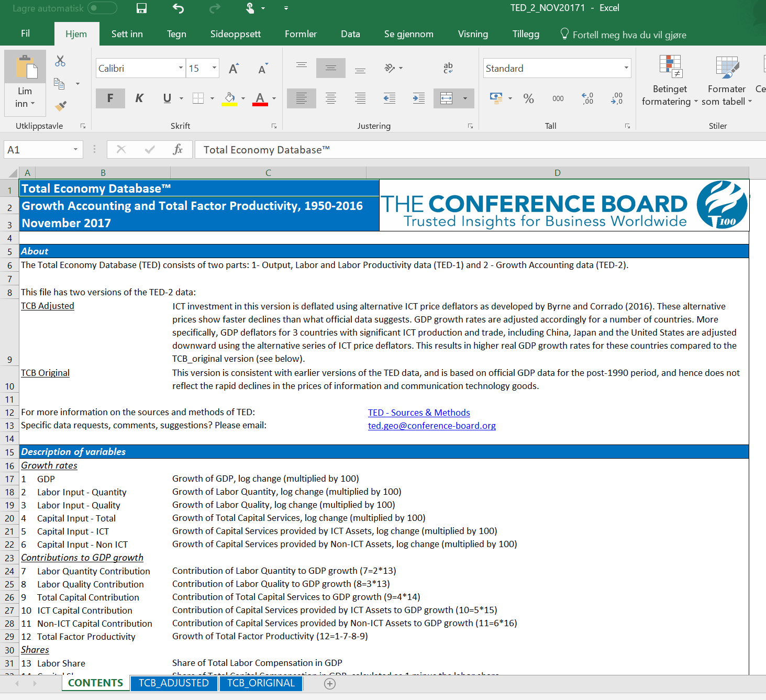Click the touch/mouse mode icon

[250, 8]
